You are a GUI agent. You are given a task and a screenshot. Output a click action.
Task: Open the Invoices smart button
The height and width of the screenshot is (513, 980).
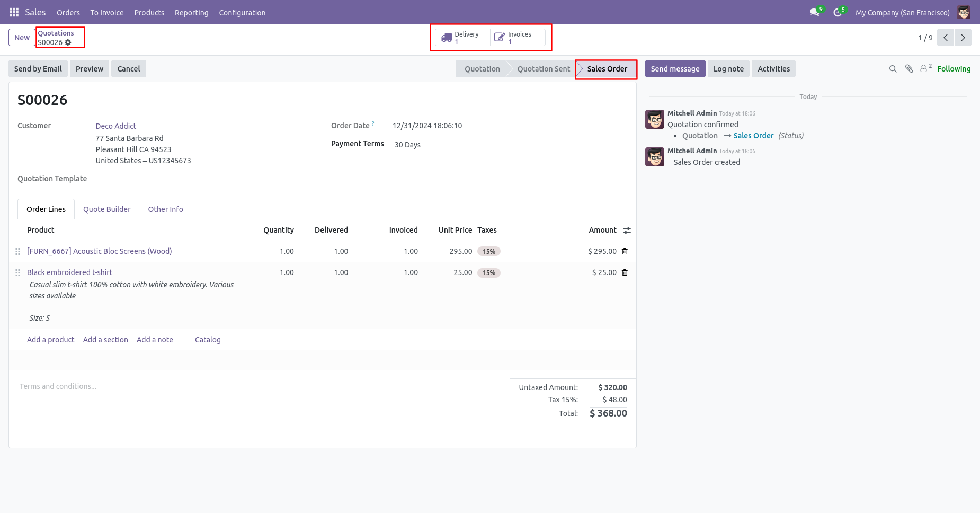click(x=518, y=38)
